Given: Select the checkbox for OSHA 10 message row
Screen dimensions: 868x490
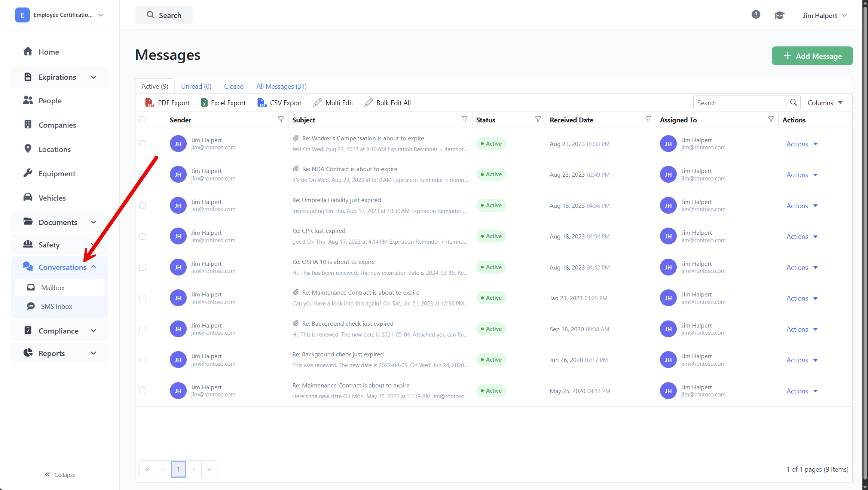Looking at the screenshot, I should tap(143, 267).
